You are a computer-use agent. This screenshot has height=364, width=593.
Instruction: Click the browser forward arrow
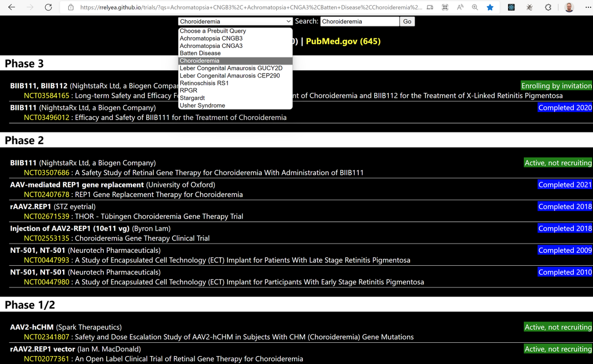point(30,7)
